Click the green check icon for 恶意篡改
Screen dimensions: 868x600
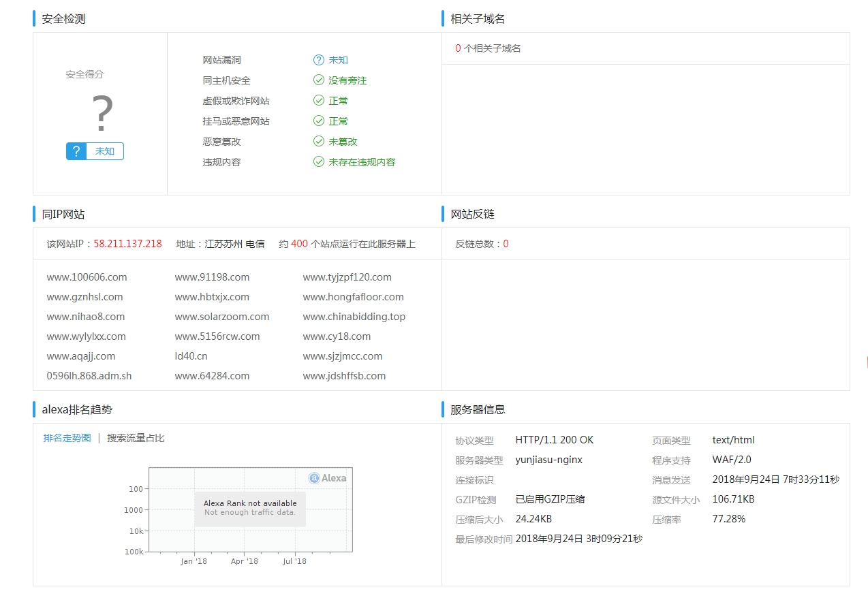click(x=318, y=142)
